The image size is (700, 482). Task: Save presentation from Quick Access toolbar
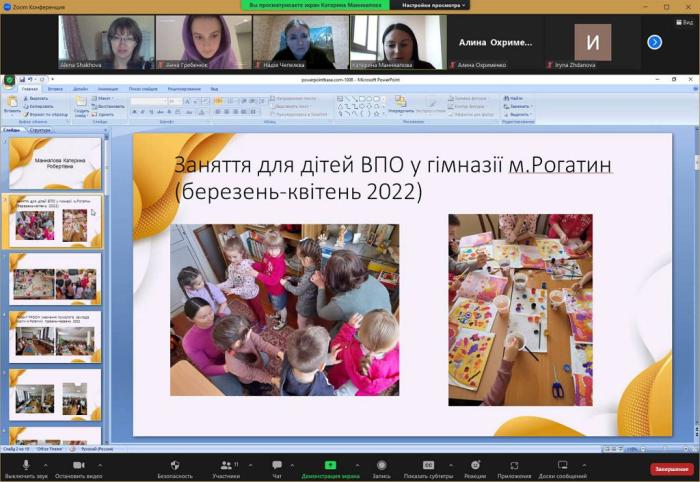click(22, 79)
